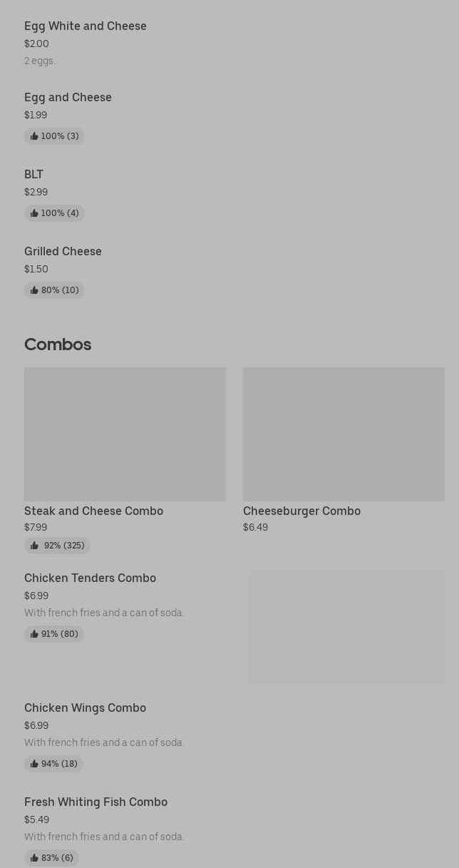Click the Combos section heading
Image resolution: width=459 pixels, height=868 pixels.
click(58, 344)
